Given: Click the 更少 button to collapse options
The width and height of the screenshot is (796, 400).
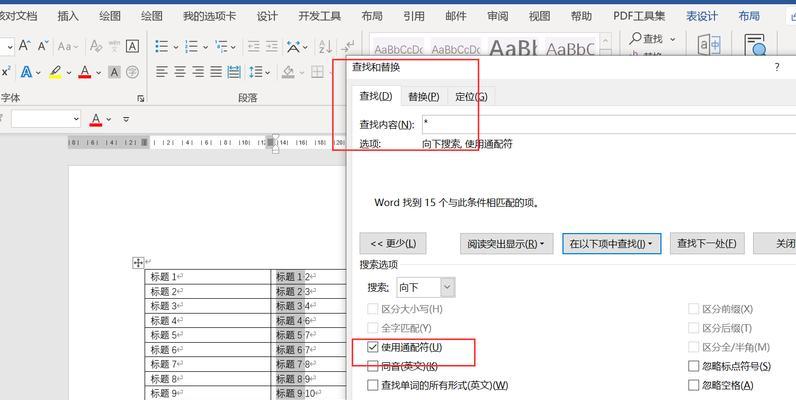Looking at the screenshot, I should (393, 244).
